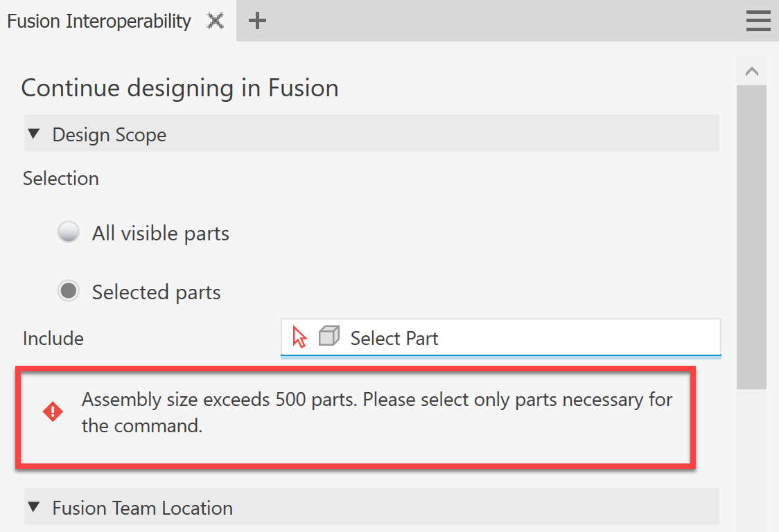
Task: Click the plus icon to open new tab
Action: pos(257,21)
